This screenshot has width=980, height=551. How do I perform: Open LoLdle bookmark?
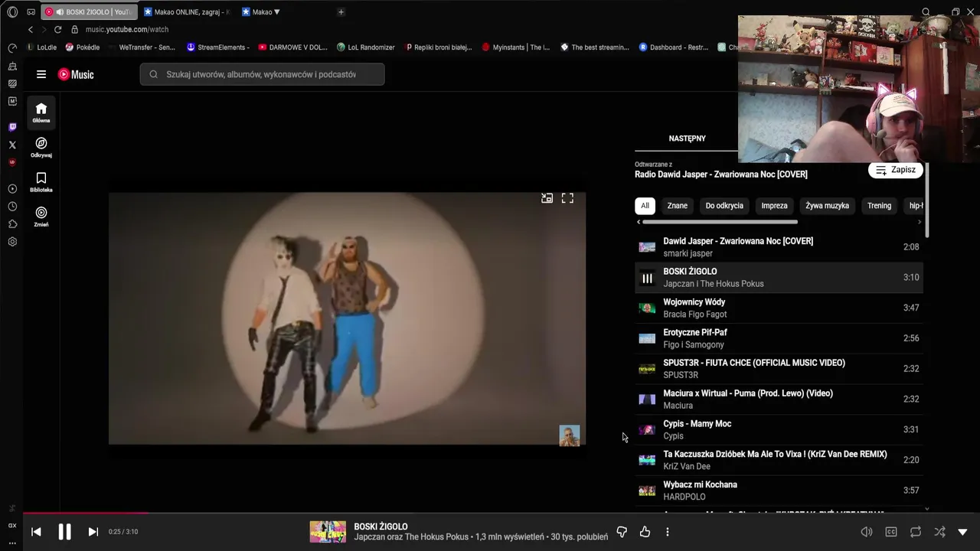pyautogui.click(x=41, y=47)
